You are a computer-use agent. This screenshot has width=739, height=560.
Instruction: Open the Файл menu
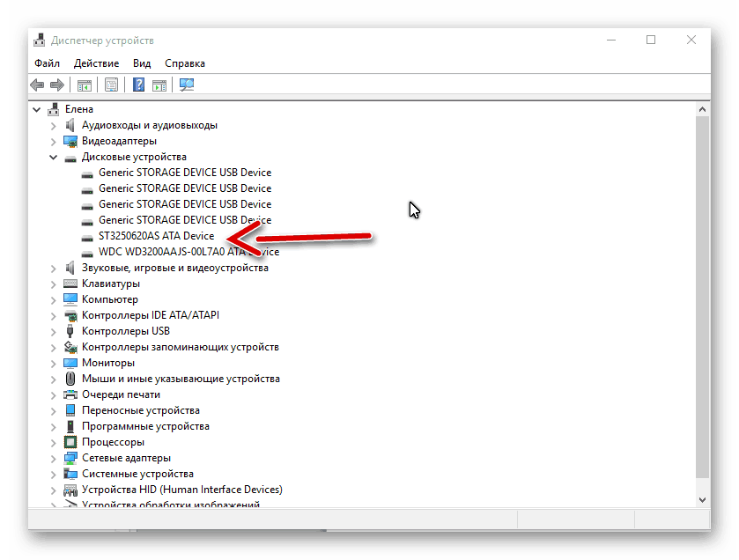point(47,63)
